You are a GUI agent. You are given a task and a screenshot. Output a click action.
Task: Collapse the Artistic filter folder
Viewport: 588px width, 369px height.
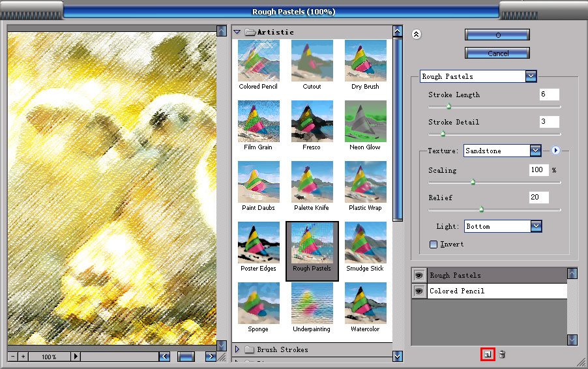pos(237,32)
